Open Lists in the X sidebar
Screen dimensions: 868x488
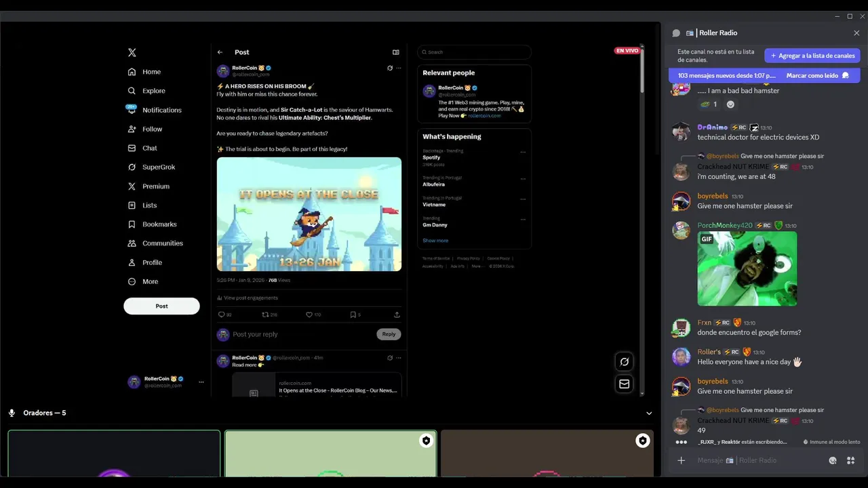click(142, 205)
